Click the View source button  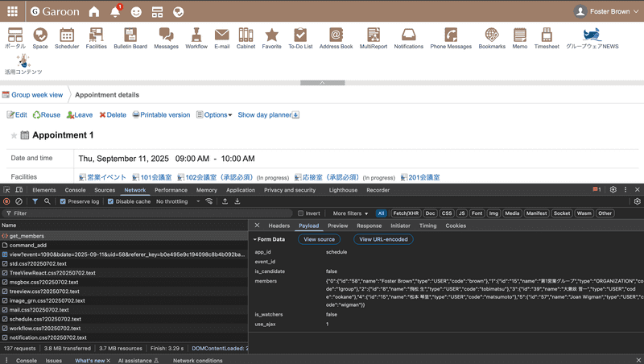[x=319, y=239]
